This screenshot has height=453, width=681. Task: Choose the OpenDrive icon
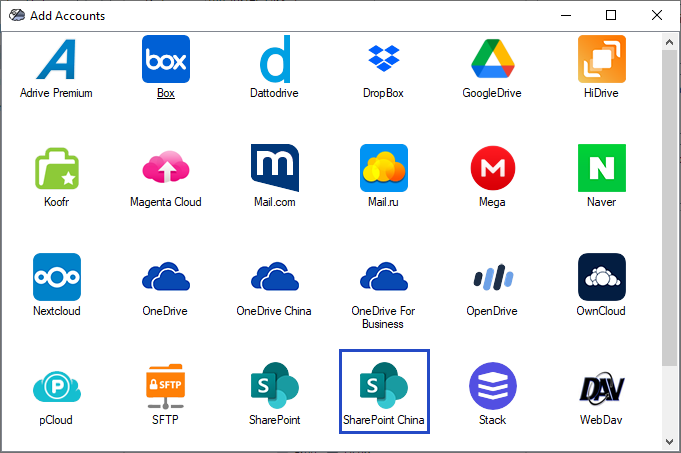click(x=493, y=277)
